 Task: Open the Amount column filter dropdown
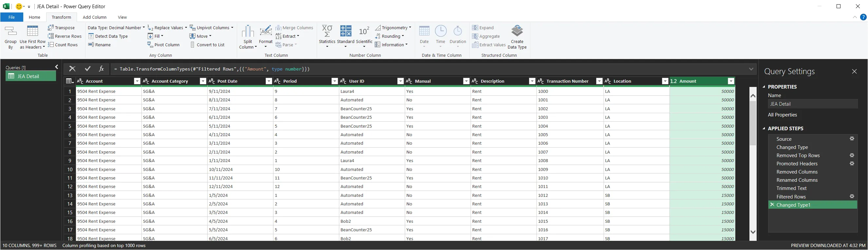coord(731,81)
